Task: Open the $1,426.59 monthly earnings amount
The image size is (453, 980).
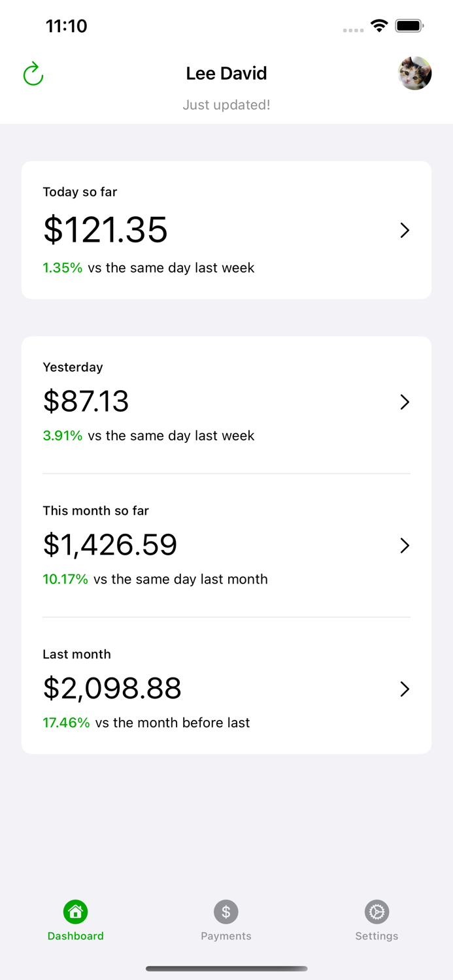Action: tap(110, 545)
